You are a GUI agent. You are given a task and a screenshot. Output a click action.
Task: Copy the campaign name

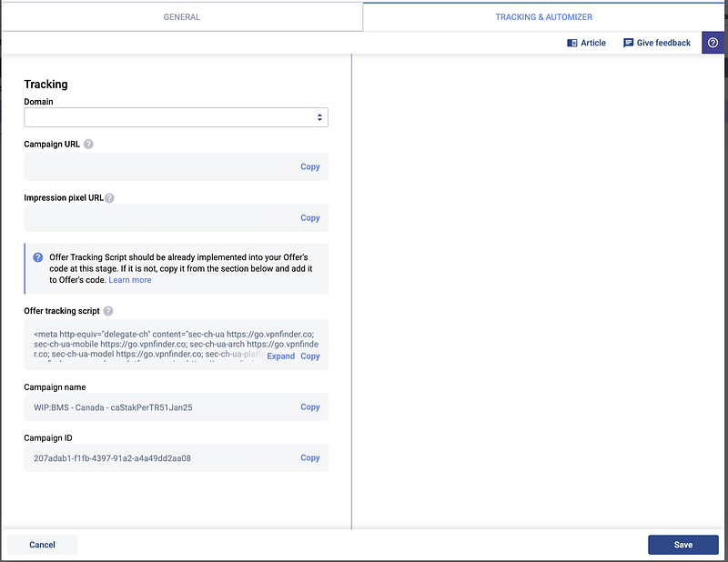310,407
